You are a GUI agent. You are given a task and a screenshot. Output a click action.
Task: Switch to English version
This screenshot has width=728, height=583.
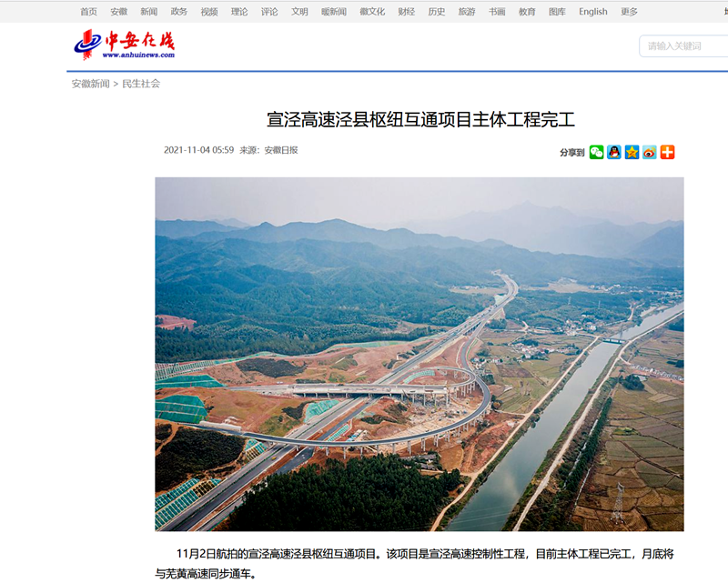point(592,12)
